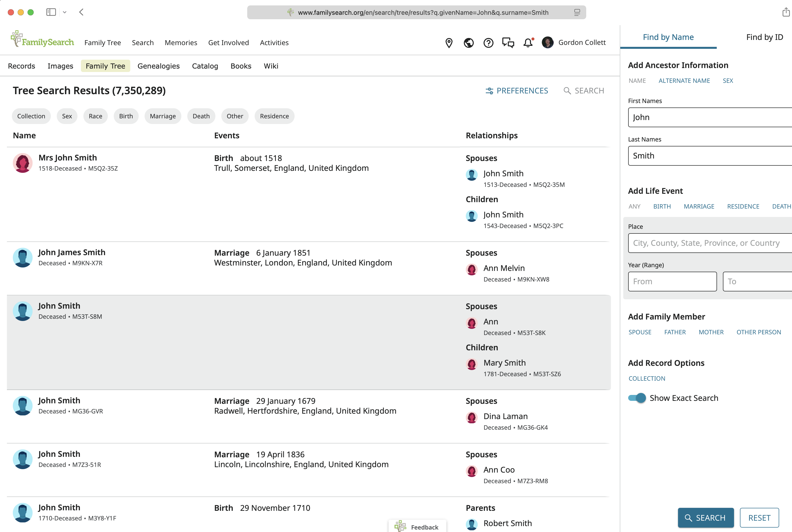
Task: Click the browser address bar URL
Action: [x=423, y=13]
